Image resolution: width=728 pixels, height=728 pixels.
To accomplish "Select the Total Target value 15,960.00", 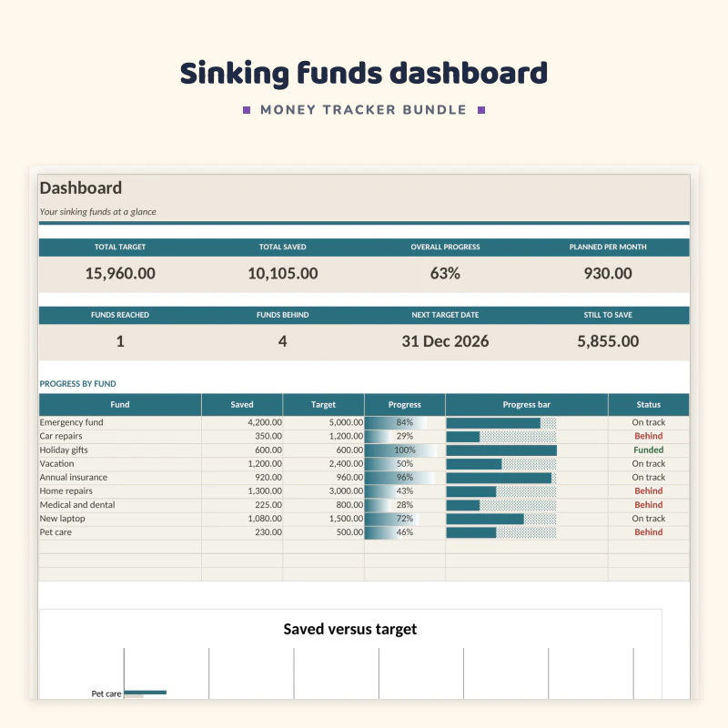I will 120,274.
